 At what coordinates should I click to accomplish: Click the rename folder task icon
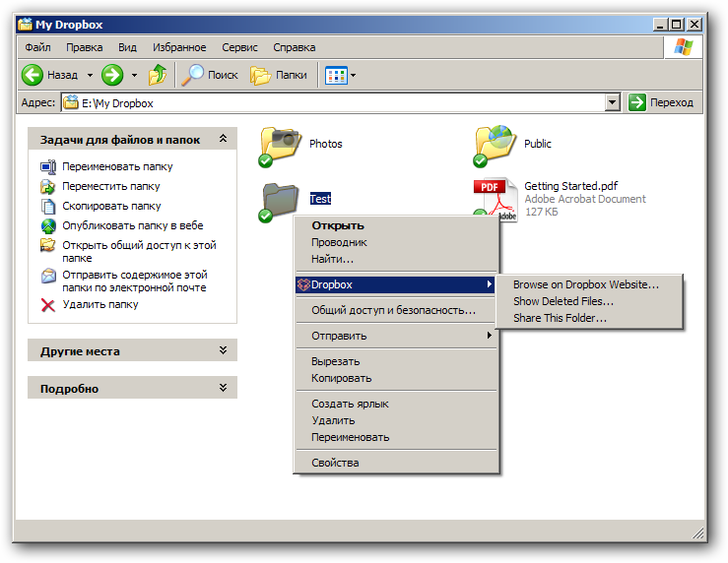(x=48, y=166)
